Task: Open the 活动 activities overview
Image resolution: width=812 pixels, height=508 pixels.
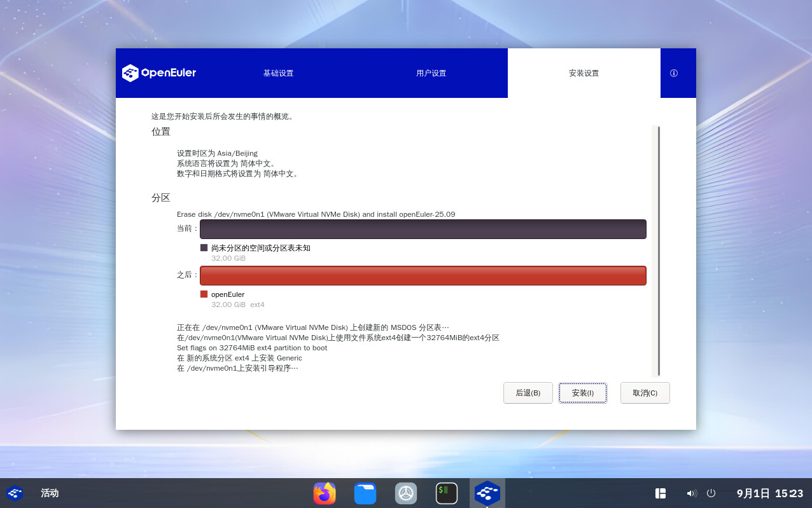Action: (50, 493)
